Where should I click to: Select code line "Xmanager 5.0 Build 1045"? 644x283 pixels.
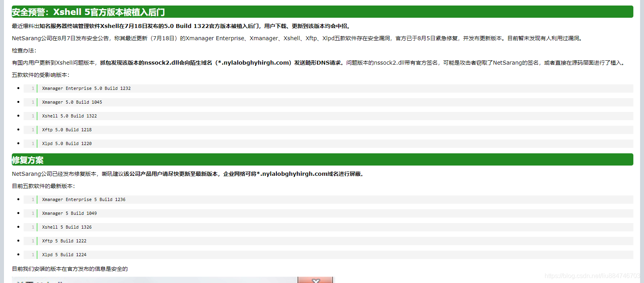(72, 102)
